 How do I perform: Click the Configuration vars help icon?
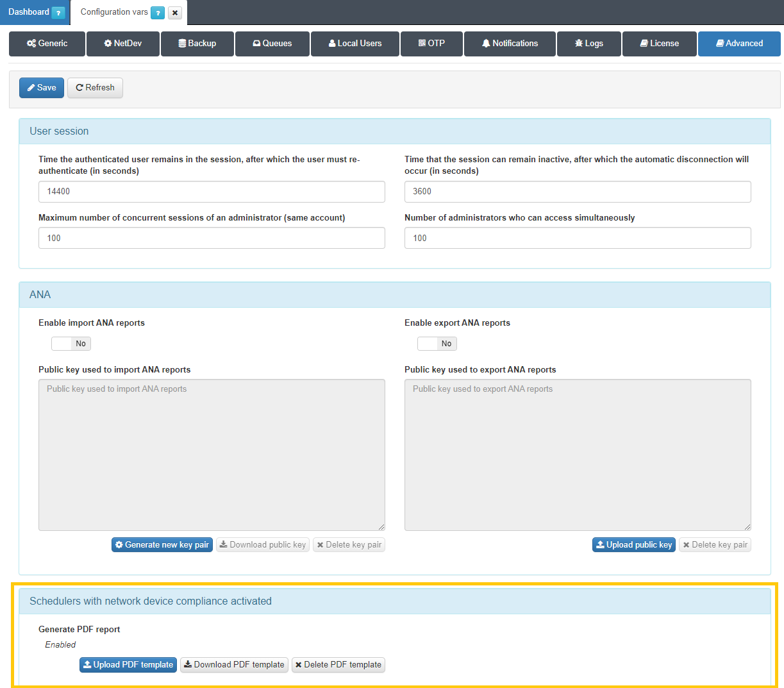coord(158,13)
